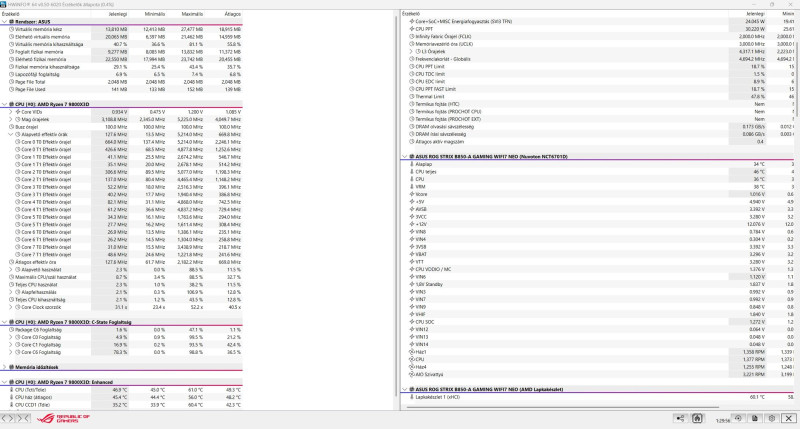Collapse the Alapvető effektív órák subtree
800x429 pixels.
[x=11, y=135]
